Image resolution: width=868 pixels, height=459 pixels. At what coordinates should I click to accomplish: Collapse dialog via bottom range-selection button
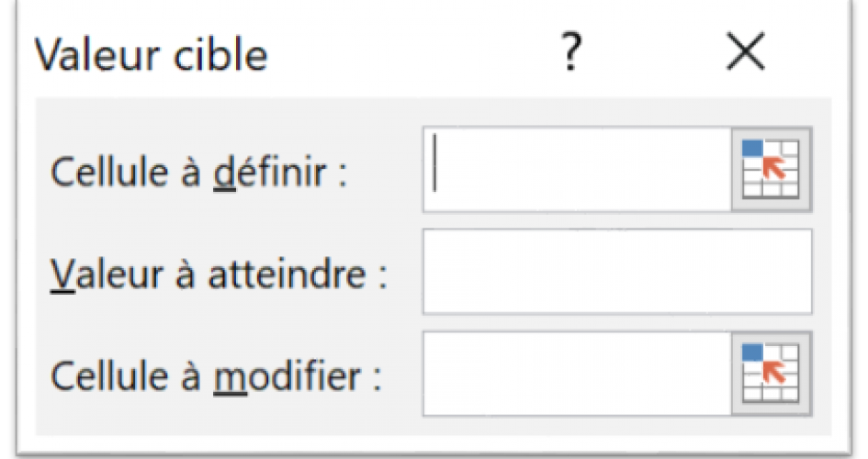pyautogui.click(x=772, y=374)
